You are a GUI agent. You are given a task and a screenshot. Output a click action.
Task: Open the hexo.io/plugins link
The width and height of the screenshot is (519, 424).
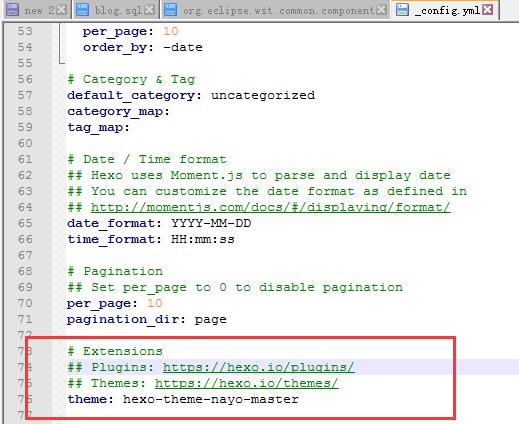(259, 367)
